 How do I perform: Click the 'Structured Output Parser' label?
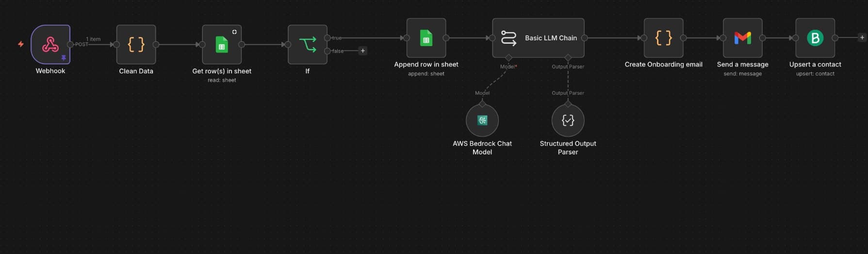tap(568, 148)
